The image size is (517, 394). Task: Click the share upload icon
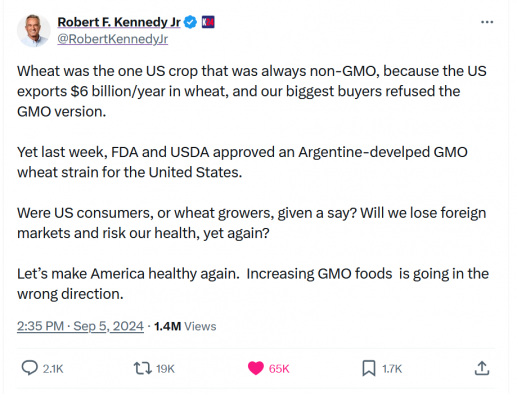click(482, 368)
